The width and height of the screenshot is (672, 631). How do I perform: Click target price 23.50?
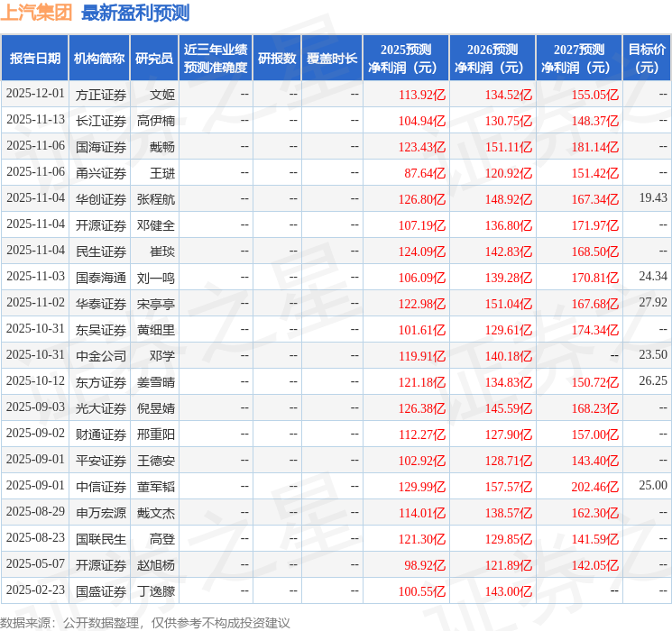click(x=653, y=354)
